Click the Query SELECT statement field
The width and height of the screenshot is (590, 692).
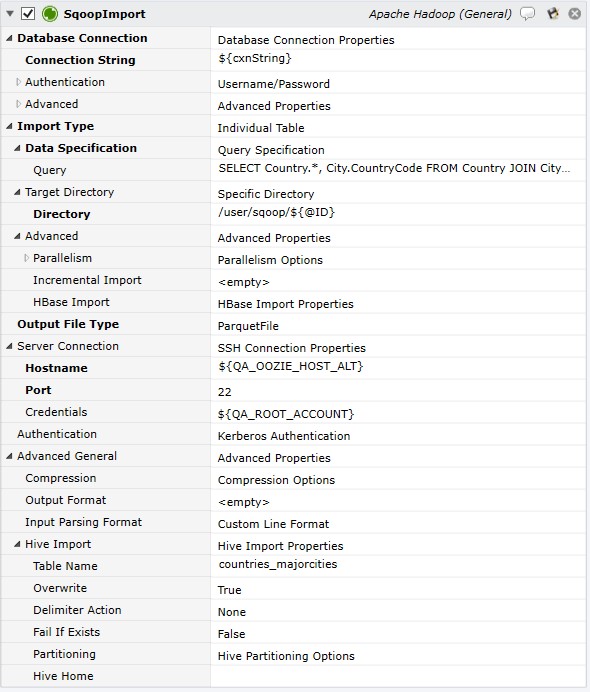[x=398, y=169]
